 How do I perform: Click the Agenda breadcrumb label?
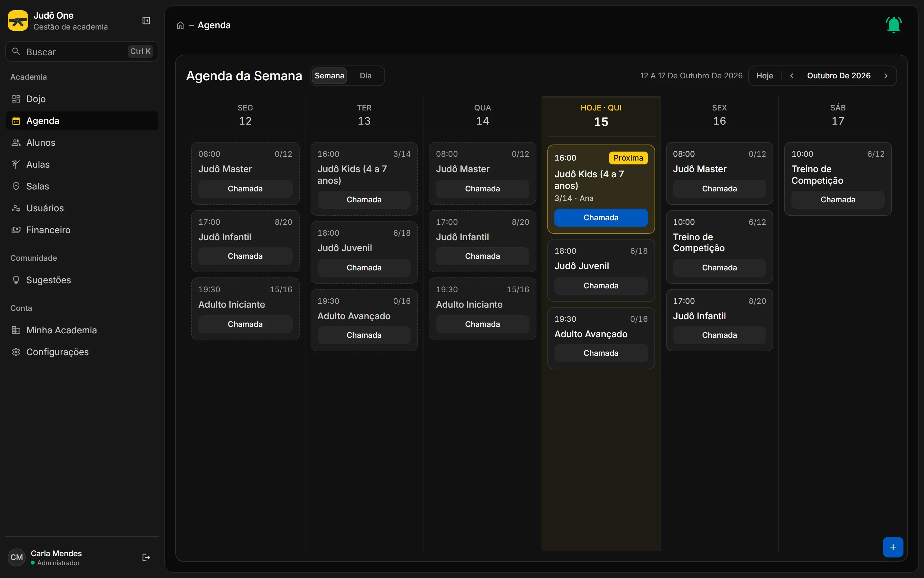click(214, 25)
